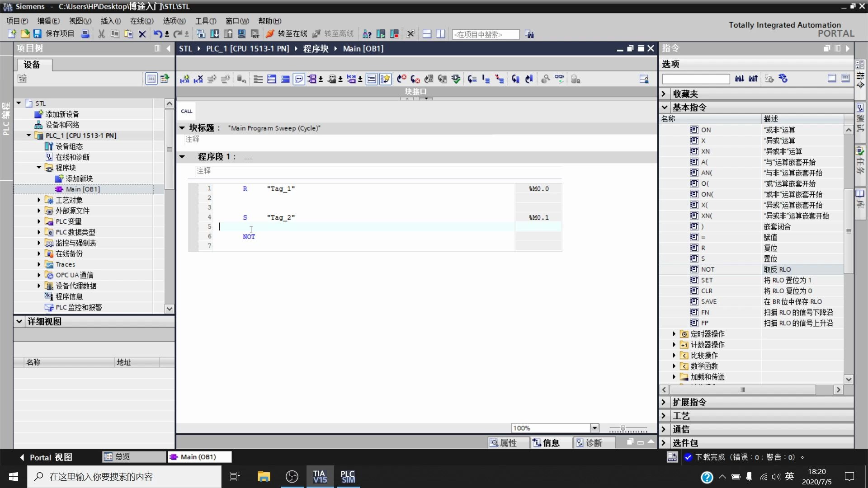Click Delete network icon in editor toolbar
Viewport: 868px width, 488px height.
tap(198, 79)
